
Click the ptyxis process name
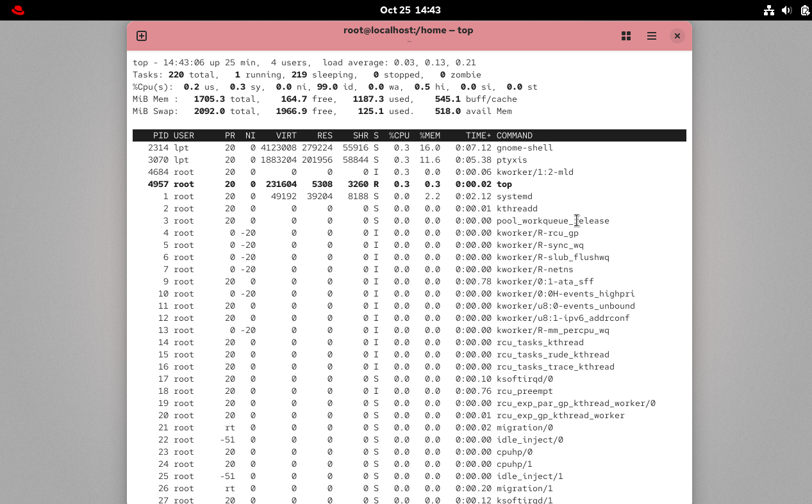(x=511, y=160)
